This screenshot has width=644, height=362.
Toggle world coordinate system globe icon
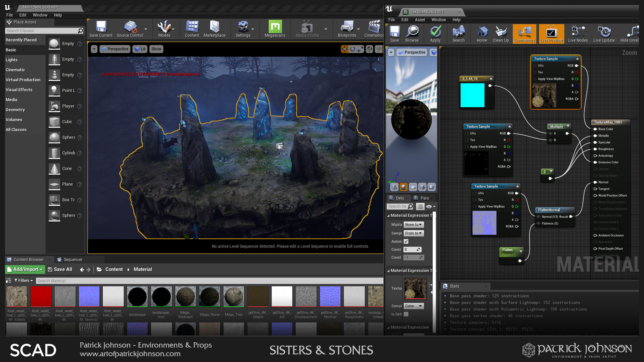369,49
